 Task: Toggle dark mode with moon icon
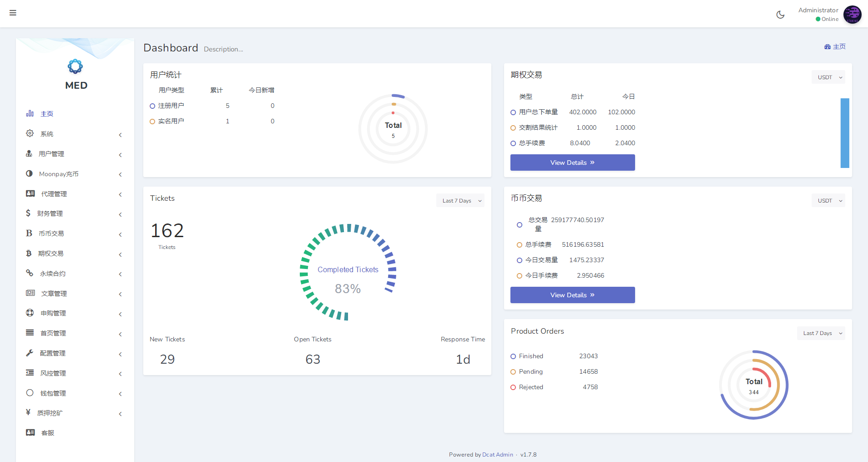780,15
